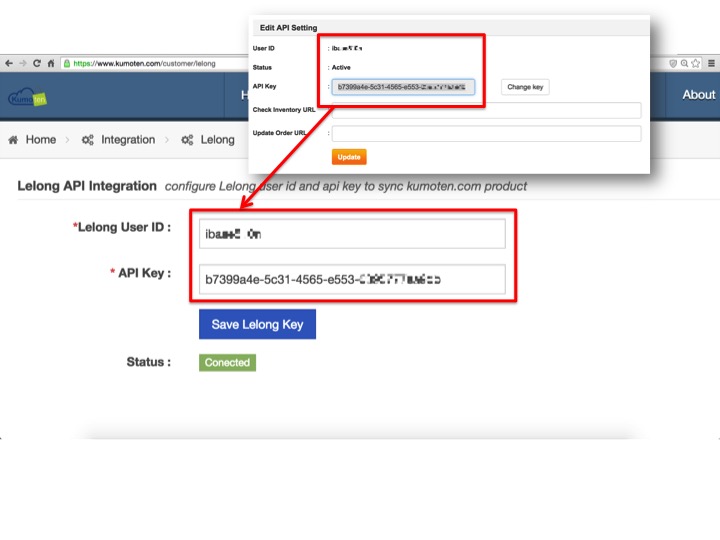Click the Active status text
Viewport: 720px width, 540px height.
click(341, 68)
